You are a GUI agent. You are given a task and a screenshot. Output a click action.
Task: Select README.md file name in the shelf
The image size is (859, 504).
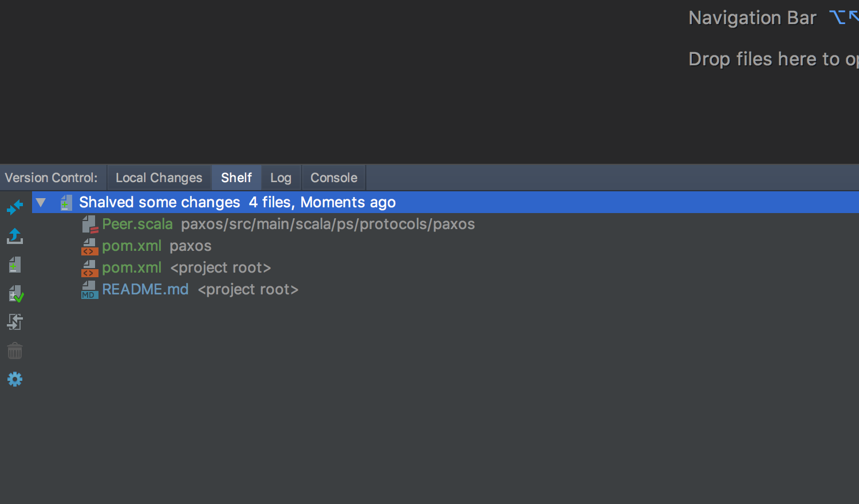[145, 290]
